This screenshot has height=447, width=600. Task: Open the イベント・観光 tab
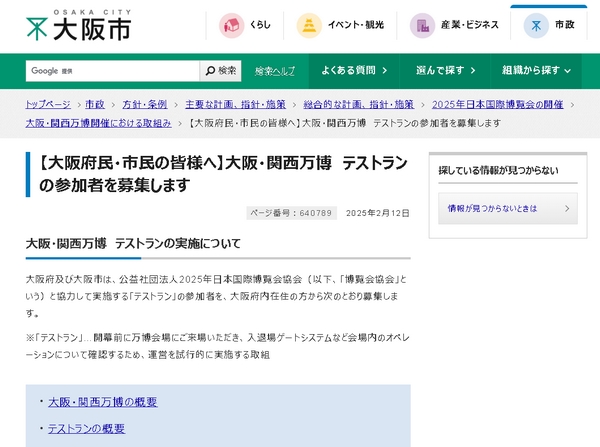(340, 25)
